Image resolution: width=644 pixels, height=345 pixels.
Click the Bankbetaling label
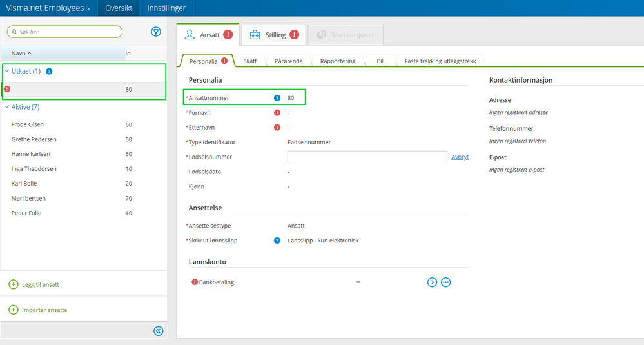[x=217, y=282]
